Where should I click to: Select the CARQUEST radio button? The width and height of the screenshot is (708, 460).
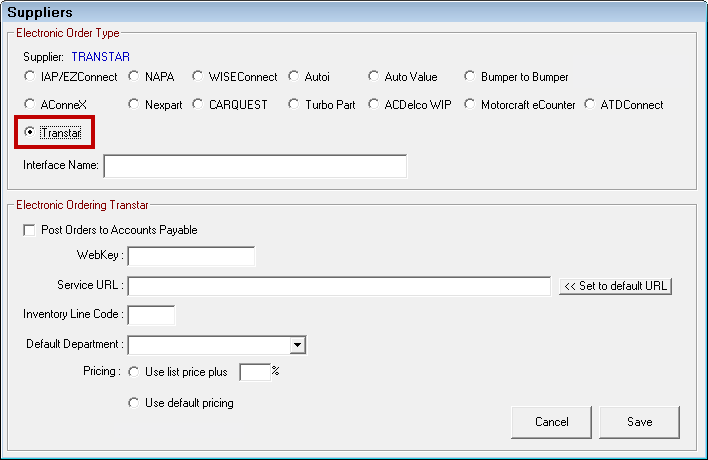click(200, 105)
